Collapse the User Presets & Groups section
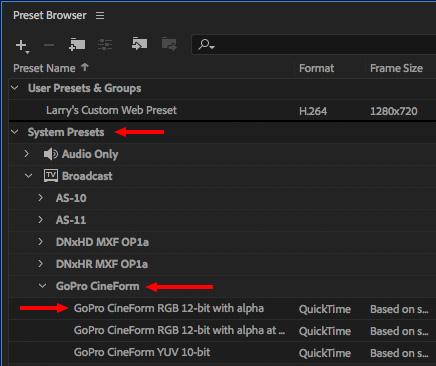The height and width of the screenshot is (366, 436). click(x=15, y=88)
